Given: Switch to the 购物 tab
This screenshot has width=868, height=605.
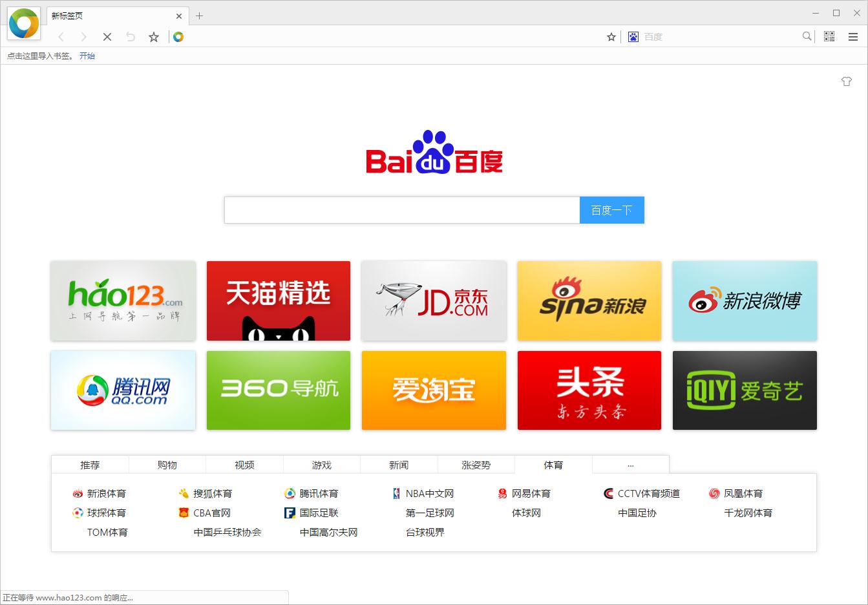Looking at the screenshot, I should click(x=167, y=465).
